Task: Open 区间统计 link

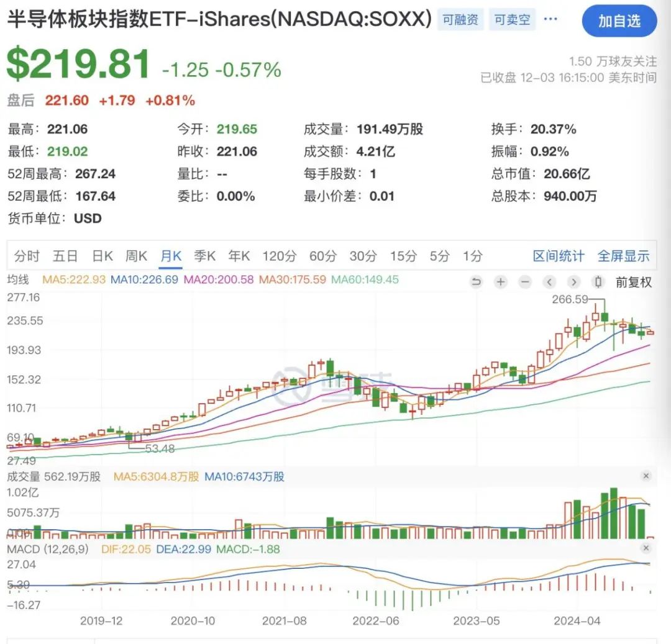Action: tap(559, 256)
